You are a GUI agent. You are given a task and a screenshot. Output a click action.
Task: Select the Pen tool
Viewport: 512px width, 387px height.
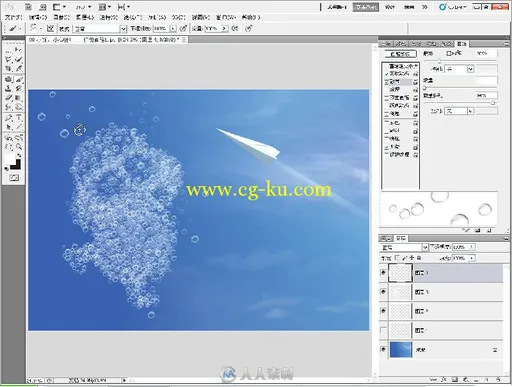click(x=8, y=118)
